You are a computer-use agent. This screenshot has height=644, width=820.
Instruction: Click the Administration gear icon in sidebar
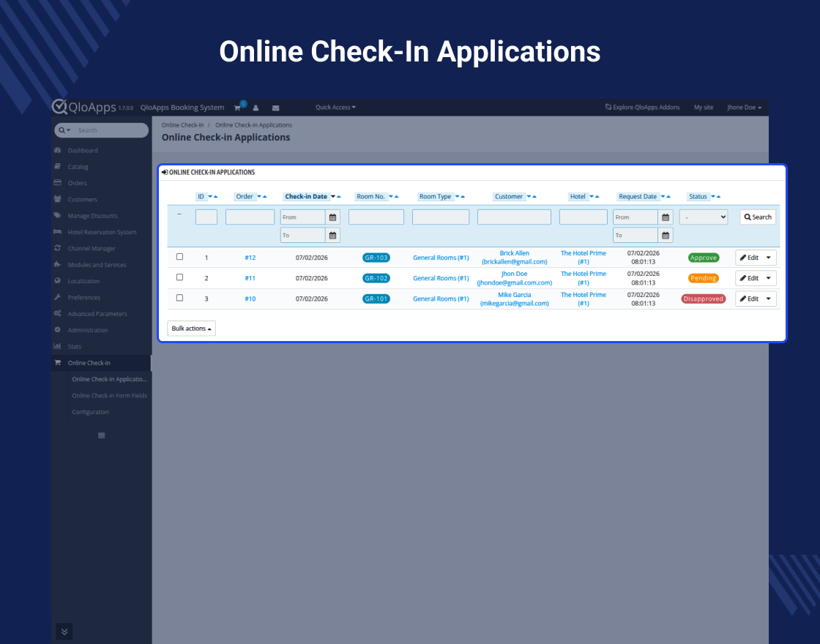(x=58, y=330)
